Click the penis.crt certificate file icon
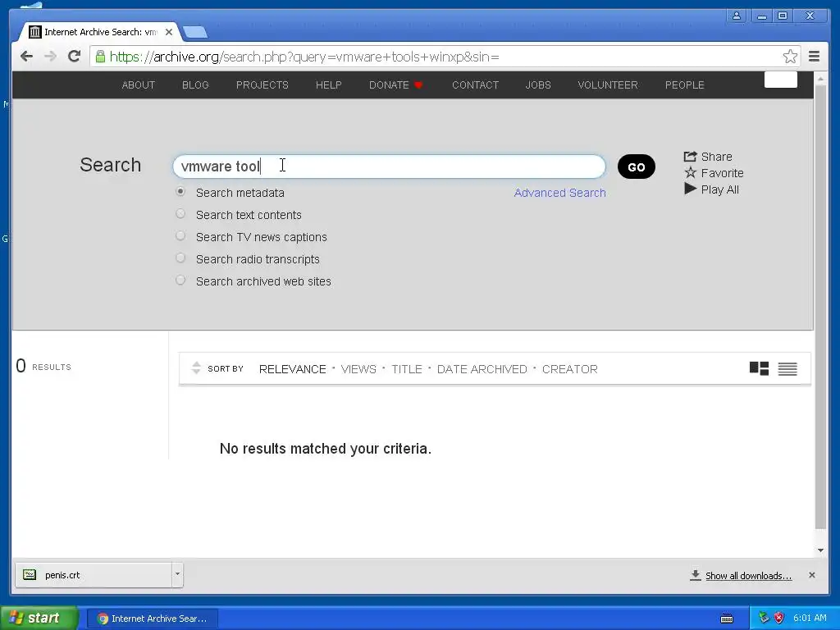The height and width of the screenshot is (630, 840). pyautogui.click(x=30, y=575)
